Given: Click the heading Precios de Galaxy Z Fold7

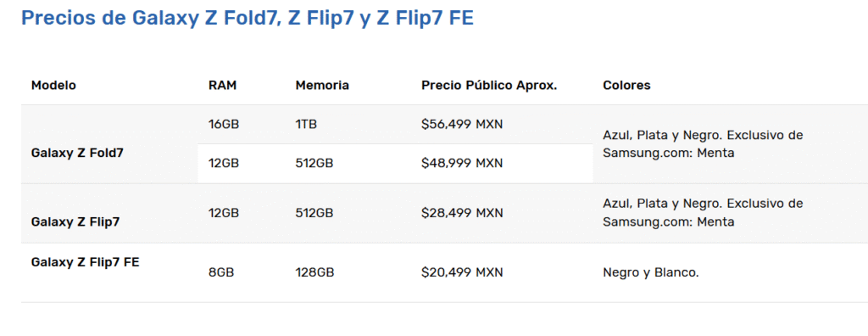Looking at the screenshot, I should [247, 19].
